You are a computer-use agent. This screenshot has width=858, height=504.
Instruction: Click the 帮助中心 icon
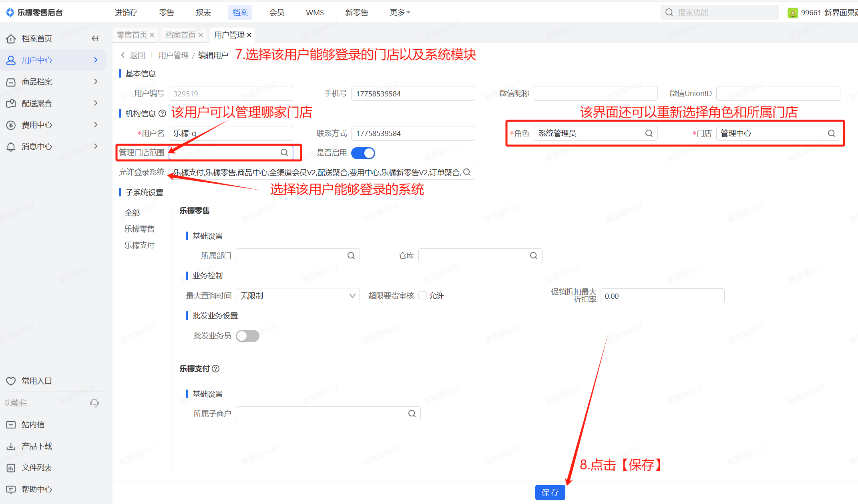11,489
